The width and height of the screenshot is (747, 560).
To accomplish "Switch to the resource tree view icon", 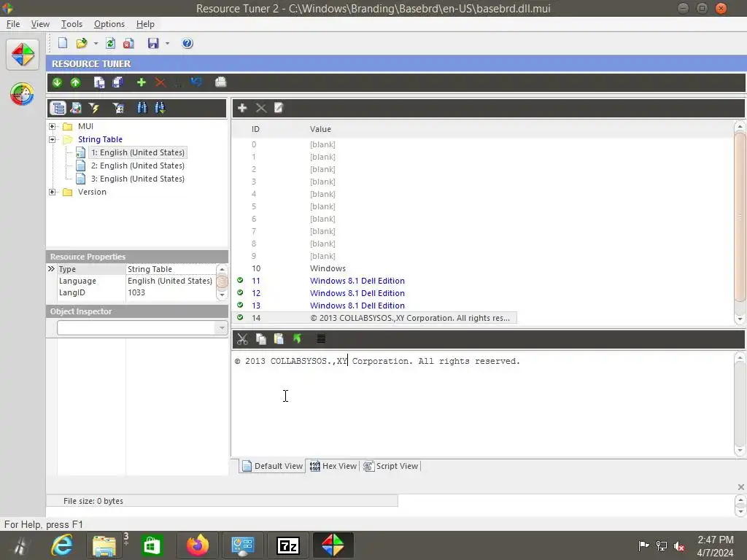I will click(x=58, y=108).
